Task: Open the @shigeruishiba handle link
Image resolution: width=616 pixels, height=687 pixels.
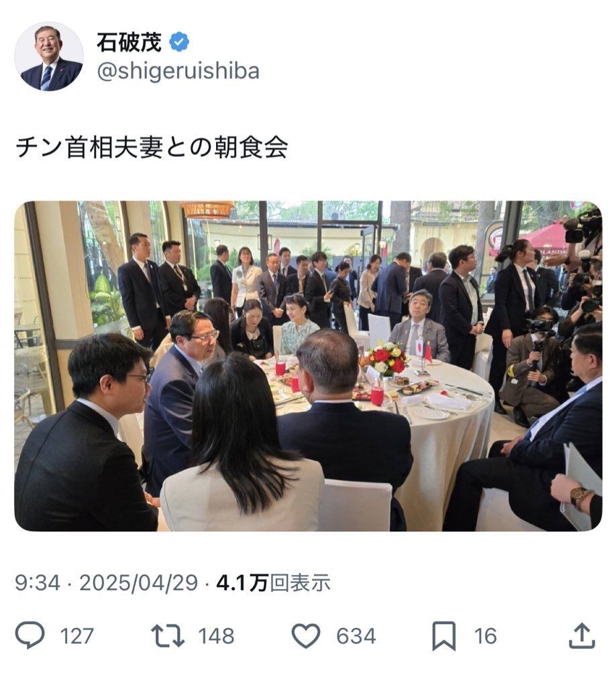Action: point(178,71)
